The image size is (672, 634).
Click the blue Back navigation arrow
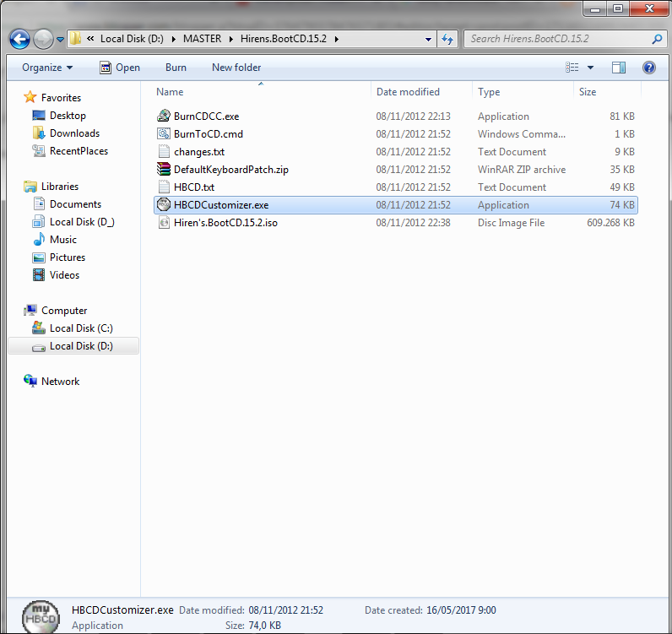coord(19,40)
